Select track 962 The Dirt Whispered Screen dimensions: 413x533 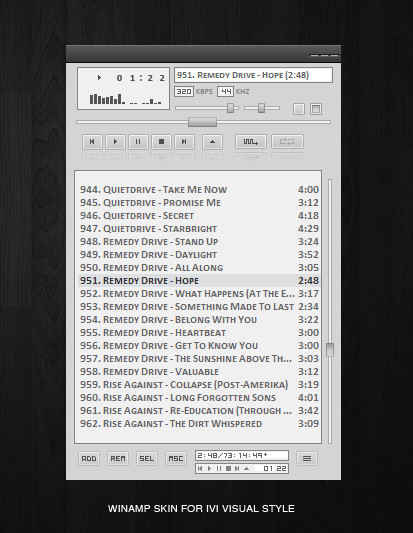point(200,424)
